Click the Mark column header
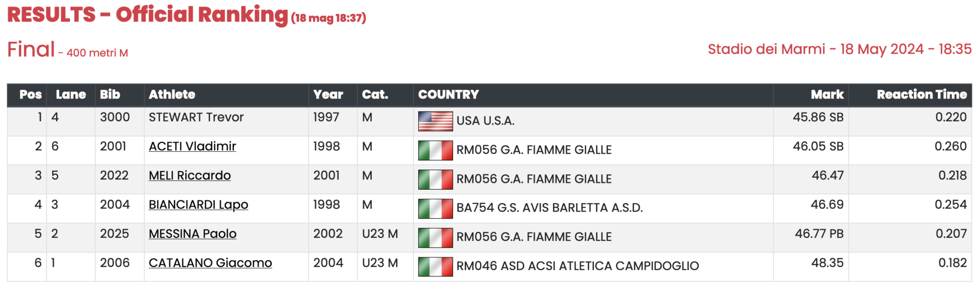Viewport: 980px width, 294px height. coord(827,95)
